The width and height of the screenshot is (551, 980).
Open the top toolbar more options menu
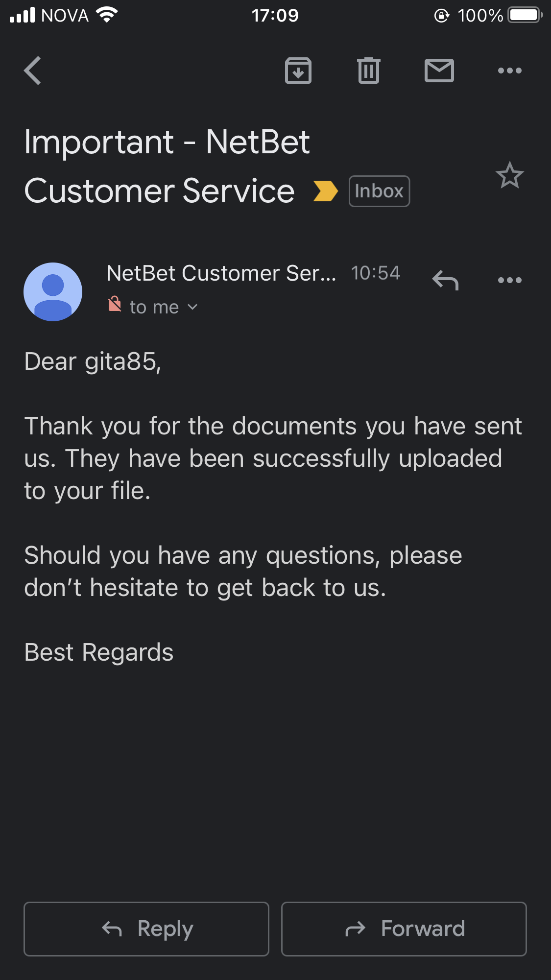click(x=509, y=71)
